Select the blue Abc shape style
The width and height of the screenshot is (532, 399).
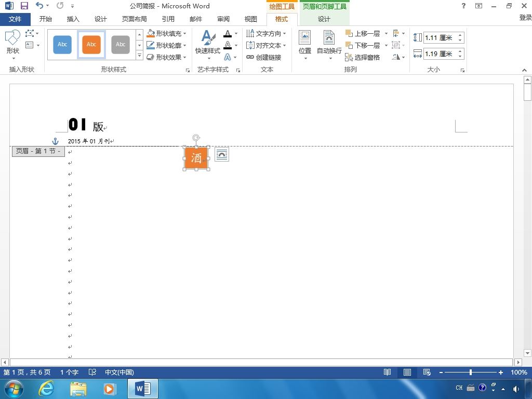[62, 45]
